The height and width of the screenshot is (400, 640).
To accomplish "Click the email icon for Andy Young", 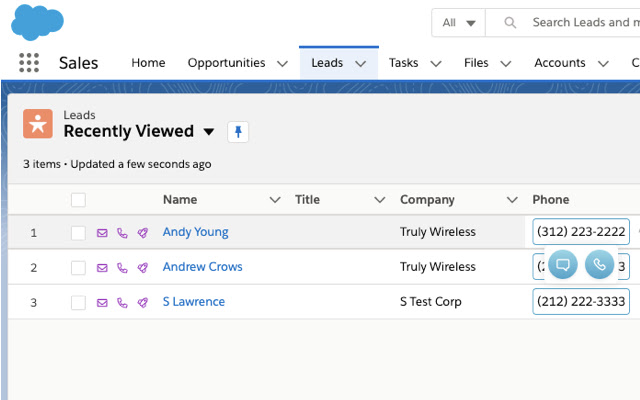I will tap(102, 233).
